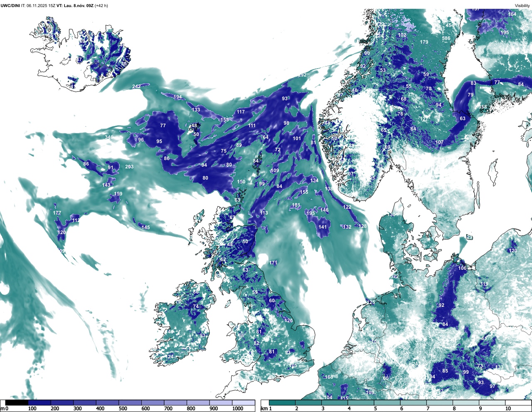Image resolution: width=532 pixels, height=412 pixels.
Task: Click the '500' label on metre legend
Action: [123, 409]
